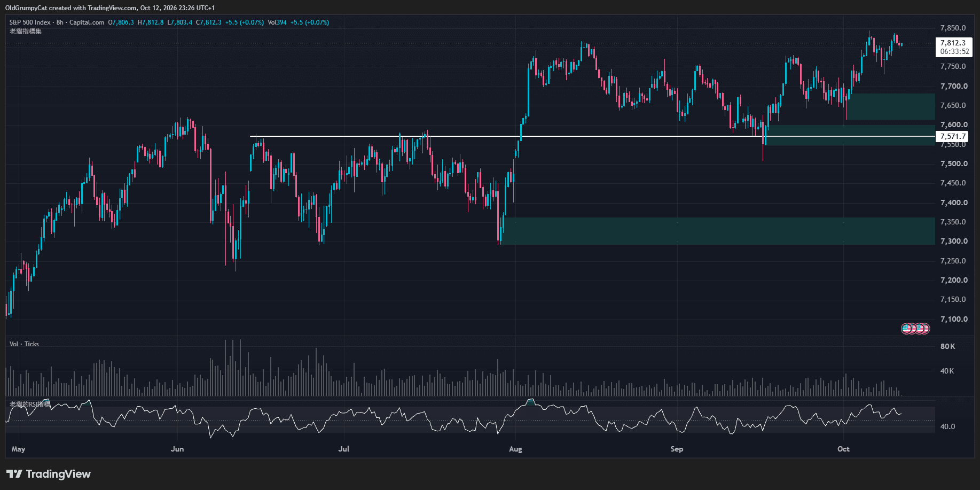Click the 7,300.0 price axis label

[954, 241]
